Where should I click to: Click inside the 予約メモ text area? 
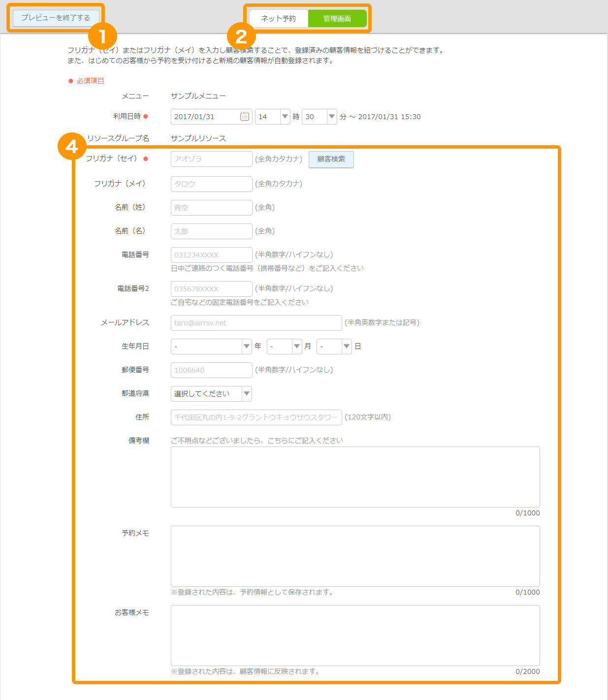[x=355, y=556]
